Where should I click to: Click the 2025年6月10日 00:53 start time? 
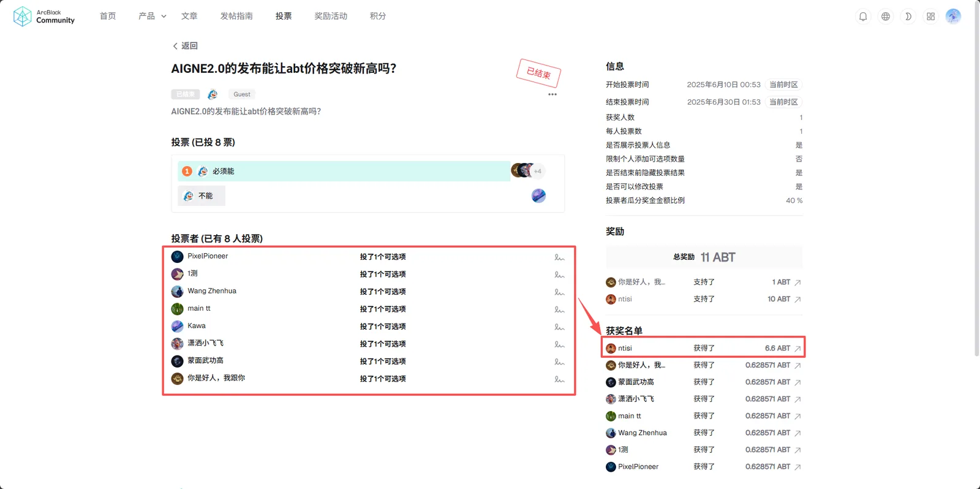point(723,85)
